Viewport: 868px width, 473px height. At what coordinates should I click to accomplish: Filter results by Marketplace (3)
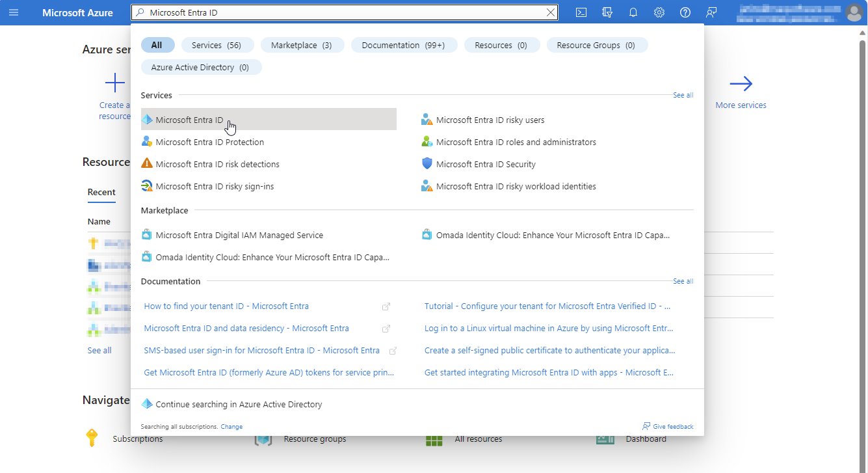coord(301,45)
